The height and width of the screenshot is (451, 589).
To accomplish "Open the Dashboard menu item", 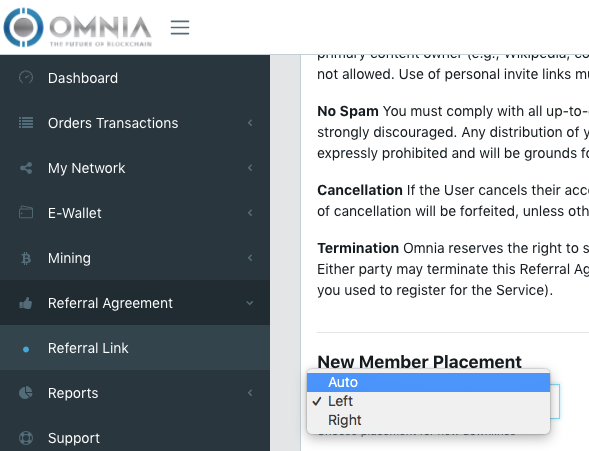I will pyautogui.click(x=135, y=78).
